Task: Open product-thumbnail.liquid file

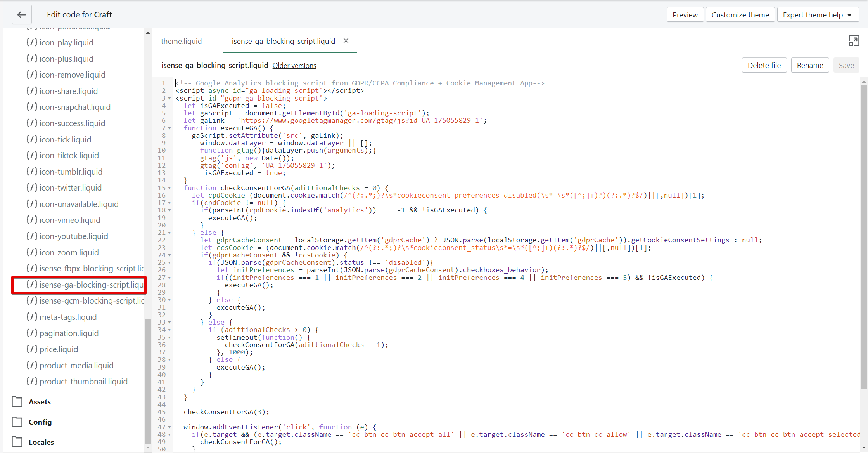Action: [77, 382]
